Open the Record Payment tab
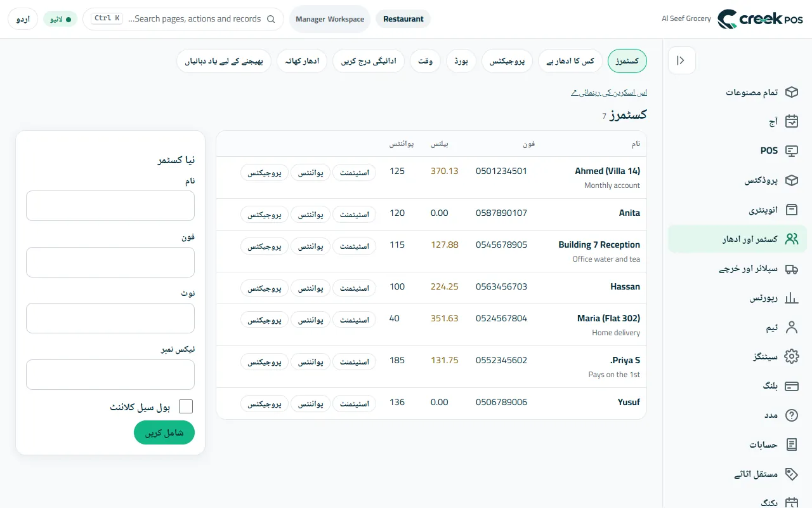 tap(369, 61)
